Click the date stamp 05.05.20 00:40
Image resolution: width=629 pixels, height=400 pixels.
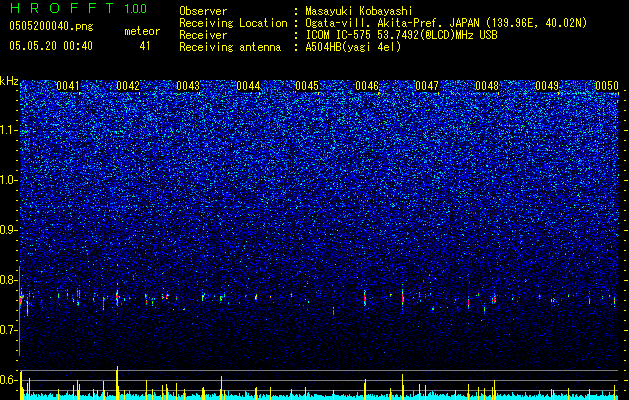[x=51, y=46]
